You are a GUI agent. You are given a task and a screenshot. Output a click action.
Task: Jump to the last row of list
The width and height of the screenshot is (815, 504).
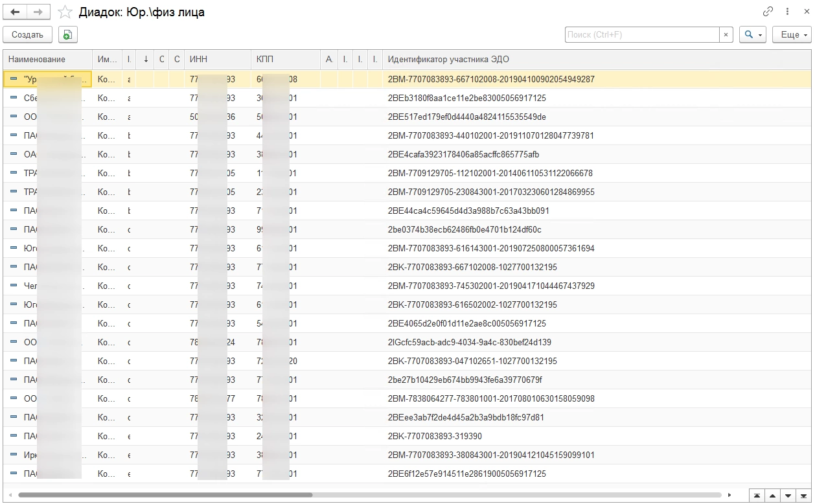point(804,496)
